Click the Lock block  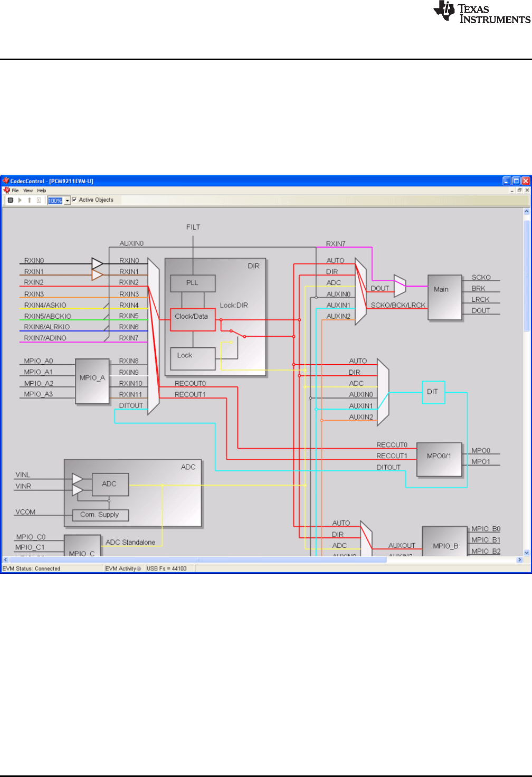pyautogui.click(x=193, y=358)
